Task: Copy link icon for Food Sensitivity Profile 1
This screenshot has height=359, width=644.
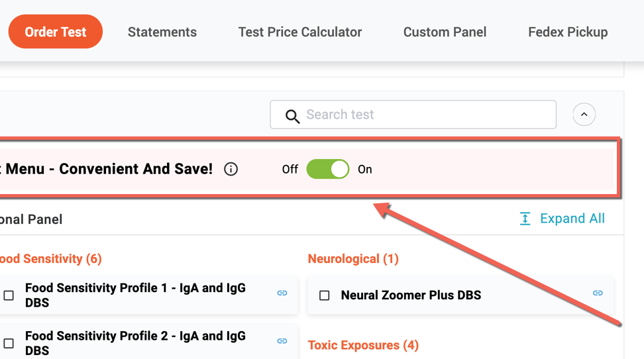Action: [x=282, y=293]
